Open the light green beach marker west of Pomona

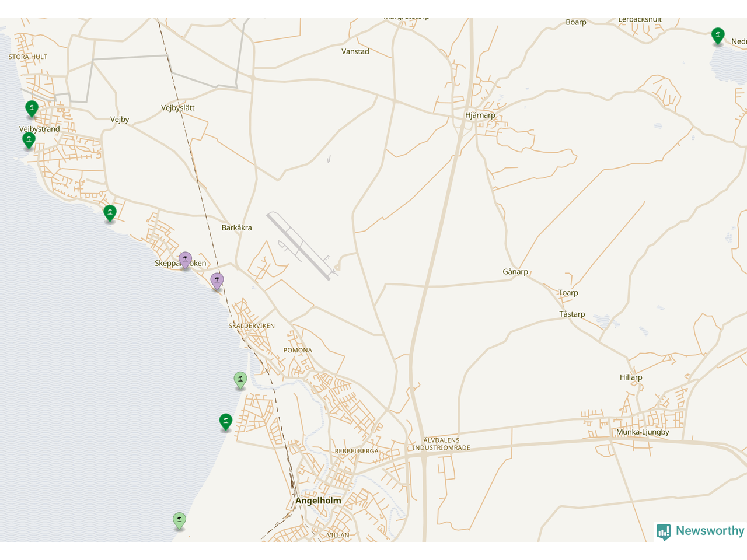click(240, 380)
